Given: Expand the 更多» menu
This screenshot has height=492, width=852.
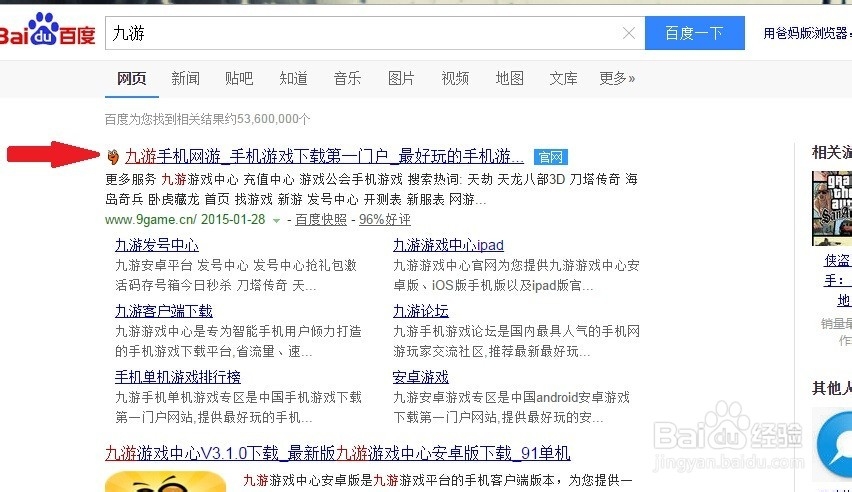Looking at the screenshot, I should tap(617, 78).
